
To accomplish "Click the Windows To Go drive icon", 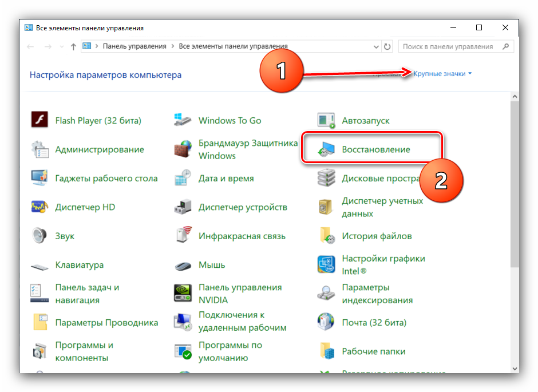I will [183, 120].
